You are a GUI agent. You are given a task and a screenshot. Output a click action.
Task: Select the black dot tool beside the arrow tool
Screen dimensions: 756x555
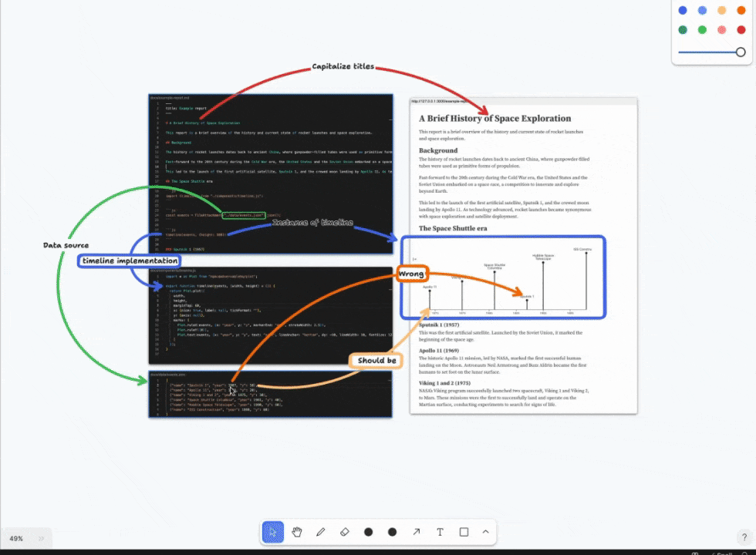coord(392,532)
